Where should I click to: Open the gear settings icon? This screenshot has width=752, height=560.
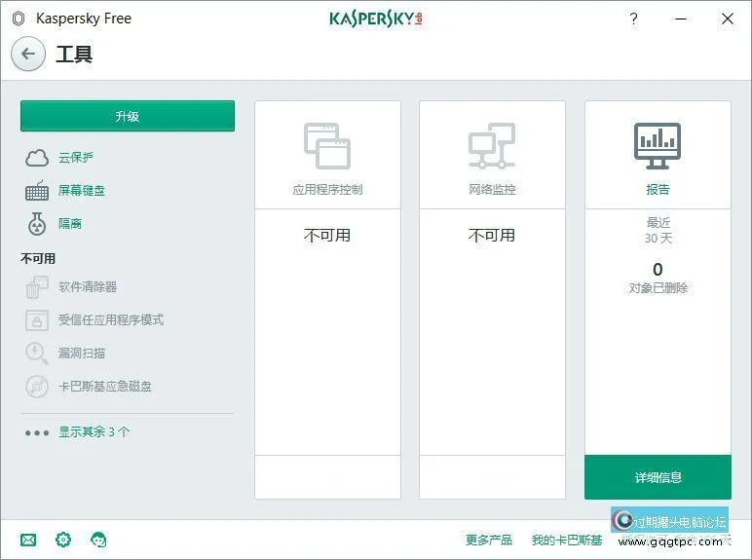[63, 540]
